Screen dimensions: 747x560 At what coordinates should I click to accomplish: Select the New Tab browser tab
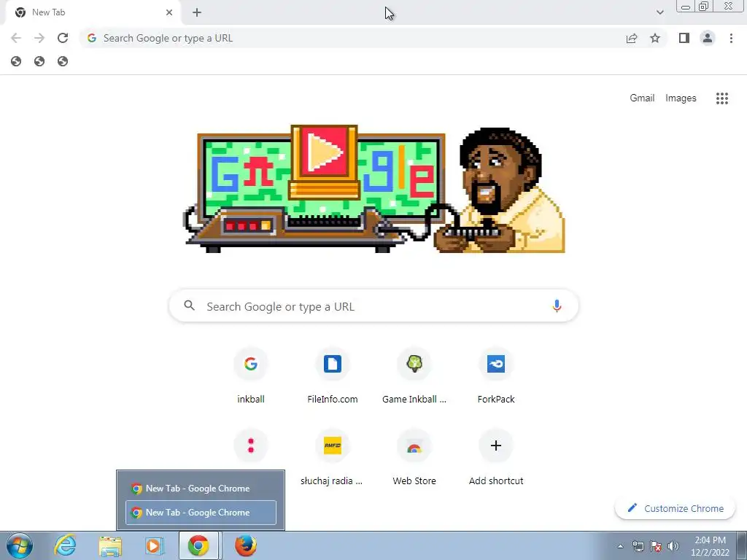tap(93, 13)
